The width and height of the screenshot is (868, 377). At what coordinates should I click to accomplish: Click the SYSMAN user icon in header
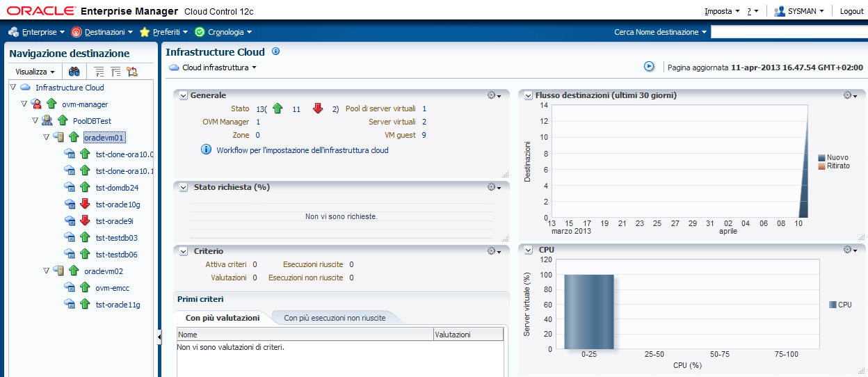(x=780, y=11)
